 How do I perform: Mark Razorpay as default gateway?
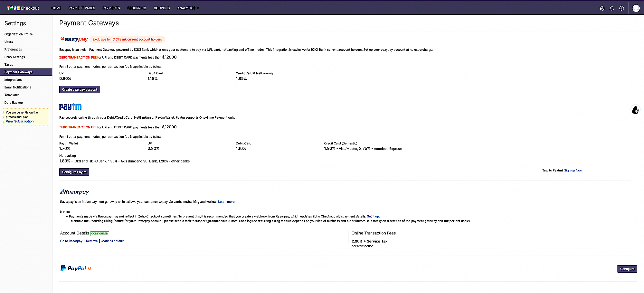coord(112,241)
